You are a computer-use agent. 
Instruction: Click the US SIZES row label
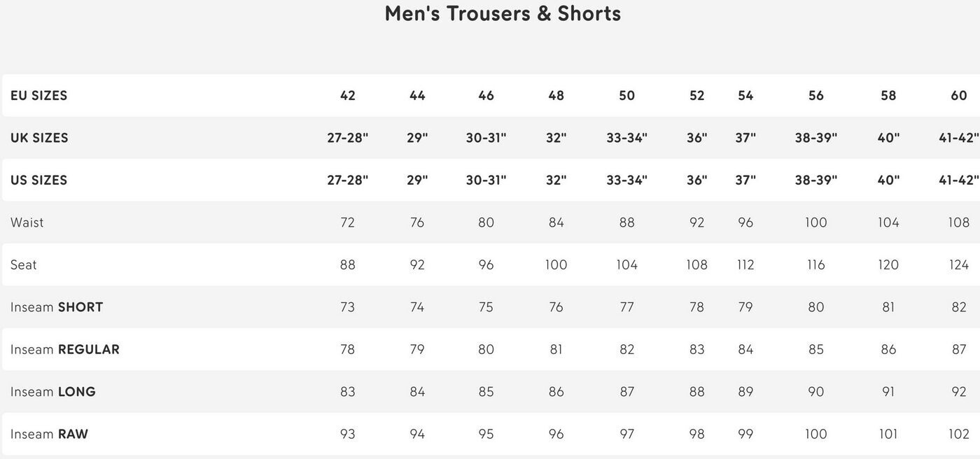click(x=39, y=181)
